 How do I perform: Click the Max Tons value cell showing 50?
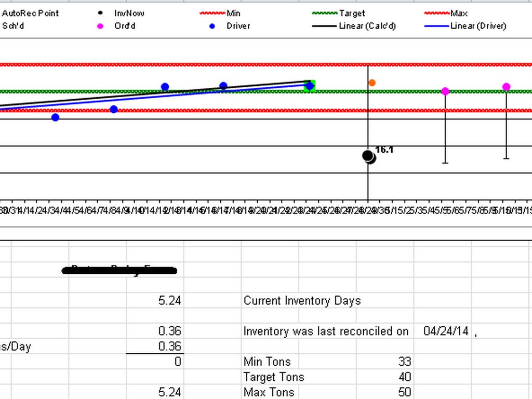click(404, 392)
